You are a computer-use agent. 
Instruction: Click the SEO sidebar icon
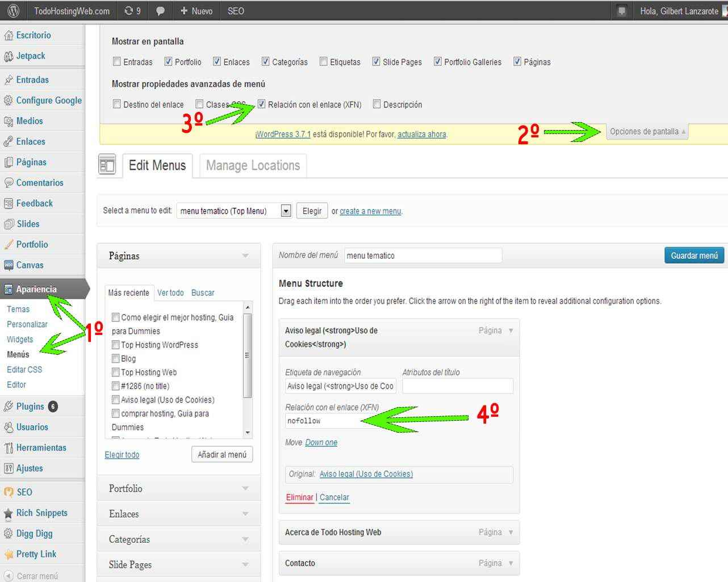9,492
